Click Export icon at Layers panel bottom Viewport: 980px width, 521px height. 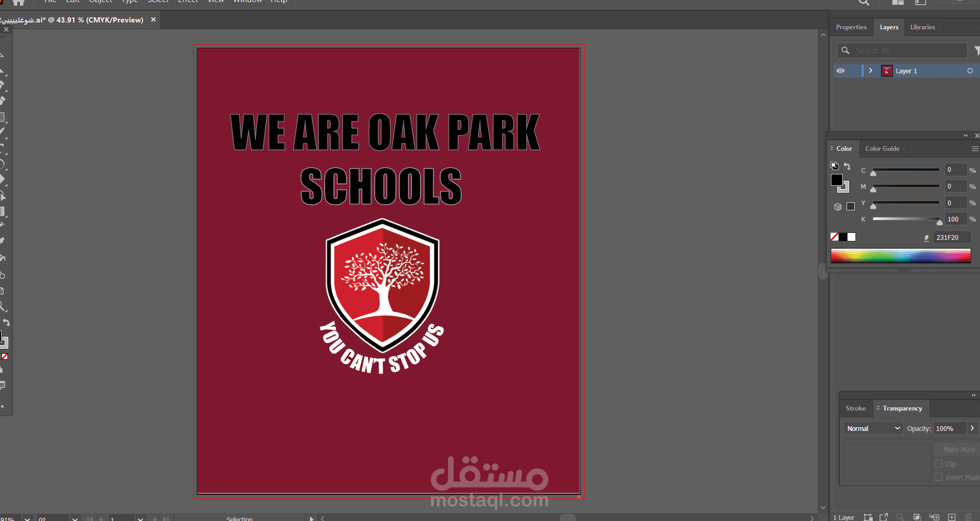pos(884,517)
